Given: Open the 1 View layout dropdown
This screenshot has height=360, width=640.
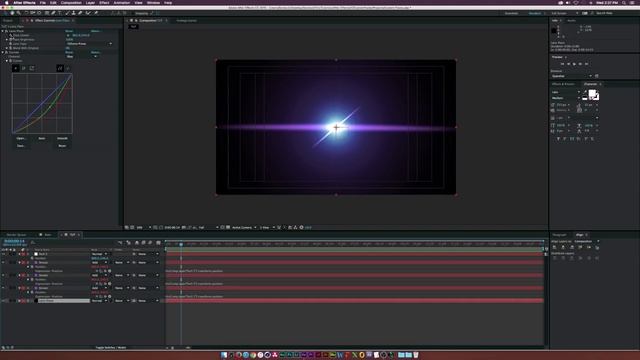Looking at the screenshot, I should coord(267,227).
